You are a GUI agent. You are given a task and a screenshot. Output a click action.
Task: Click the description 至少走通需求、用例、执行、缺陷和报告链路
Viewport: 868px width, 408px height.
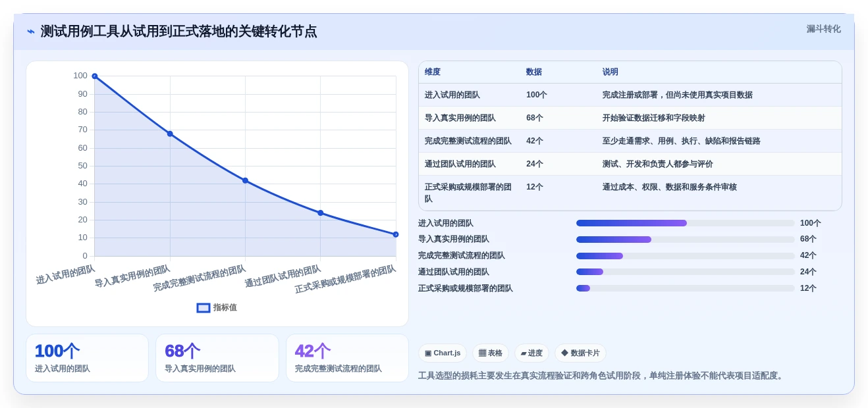682,141
